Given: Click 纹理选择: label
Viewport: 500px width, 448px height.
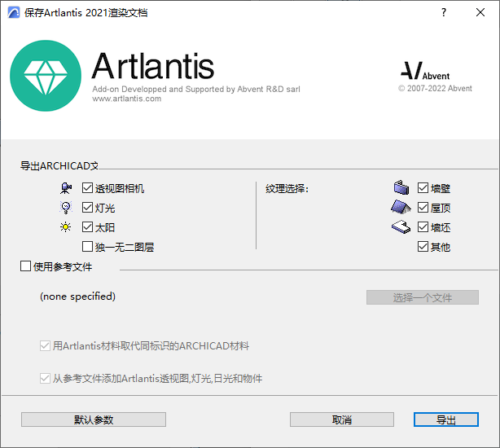Looking at the screenshot, I should (x=287, y=188).
